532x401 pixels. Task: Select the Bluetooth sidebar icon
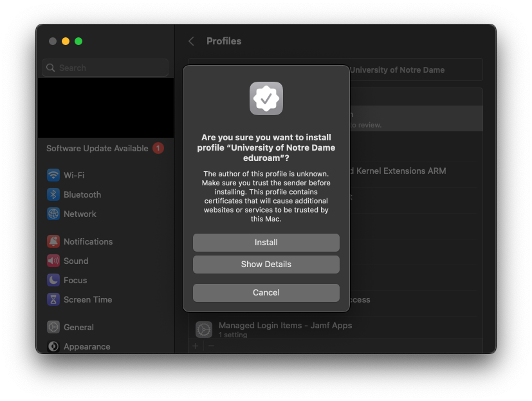pos(53,194)
